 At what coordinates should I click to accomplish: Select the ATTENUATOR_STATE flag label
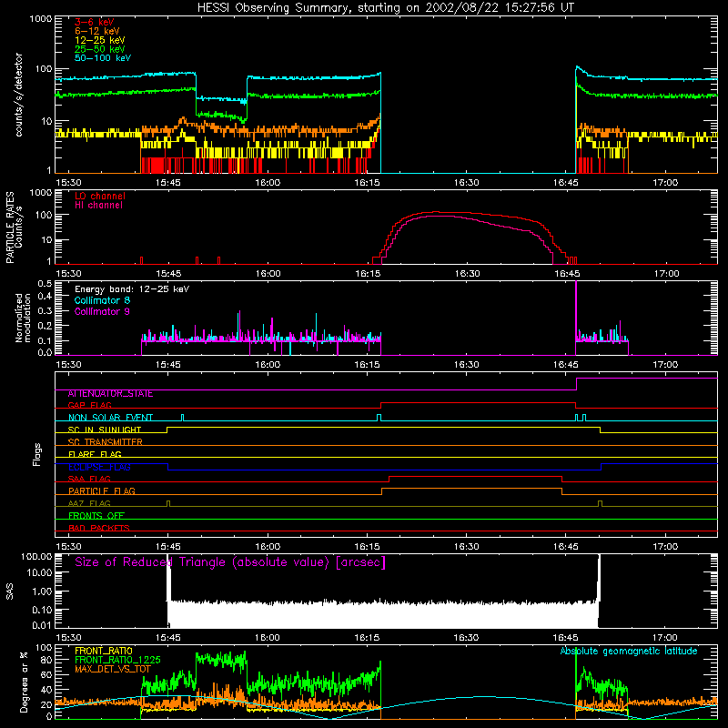pyautogui.click(x=110, y=394)
